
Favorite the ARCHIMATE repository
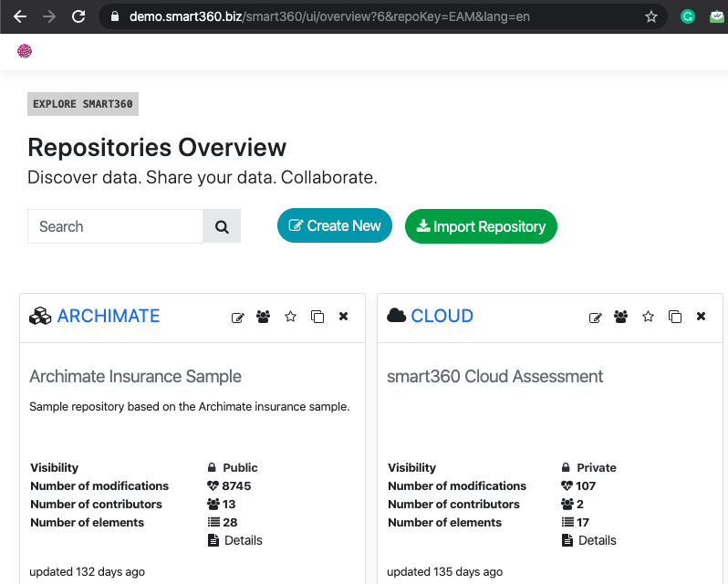(x=291, y=317)
